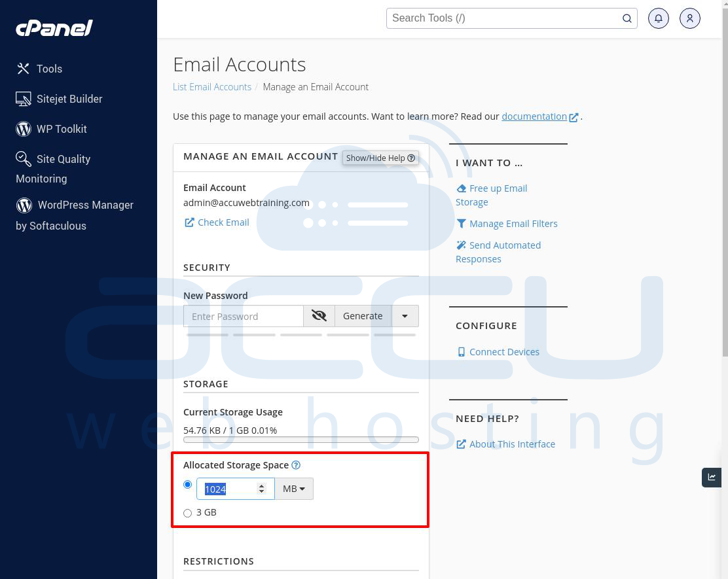Expand the Generate password options arrow
This screenshot has height=579, width=728.
click(x=405, y=315)
